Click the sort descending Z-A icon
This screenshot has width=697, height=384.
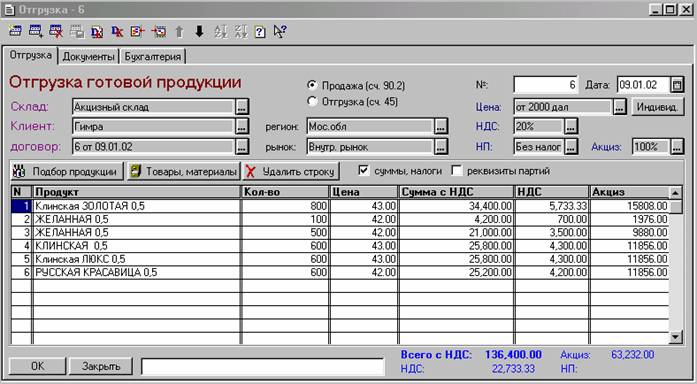(240, 31)
